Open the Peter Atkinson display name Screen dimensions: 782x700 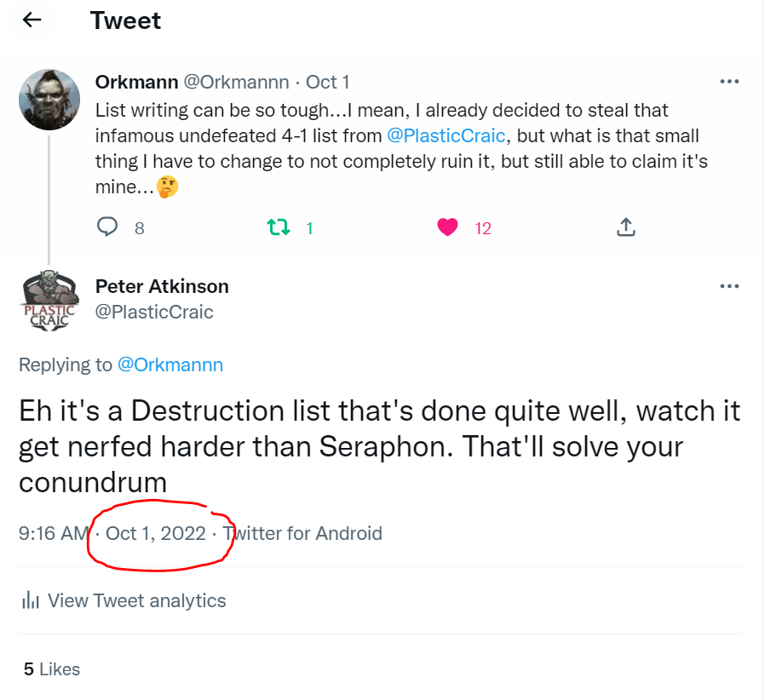click(162, 286)
